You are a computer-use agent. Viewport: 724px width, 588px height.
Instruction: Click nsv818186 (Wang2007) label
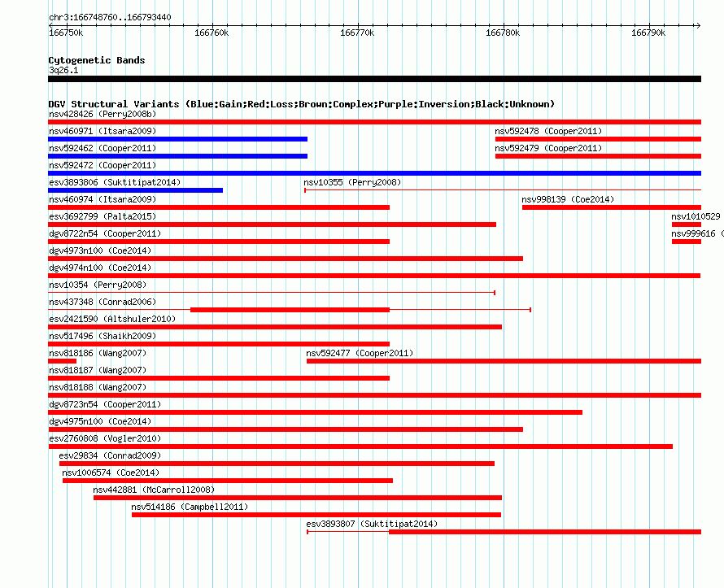click(x=98, y=353)
